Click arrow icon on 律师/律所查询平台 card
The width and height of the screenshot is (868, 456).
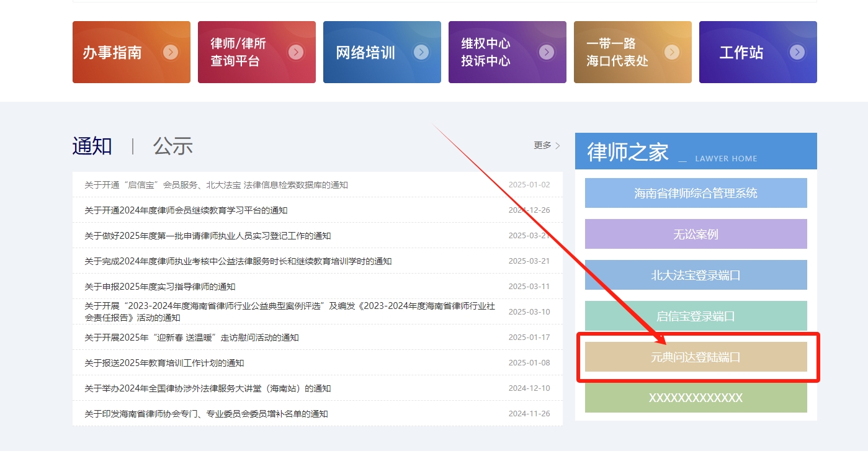coord(296,52)
